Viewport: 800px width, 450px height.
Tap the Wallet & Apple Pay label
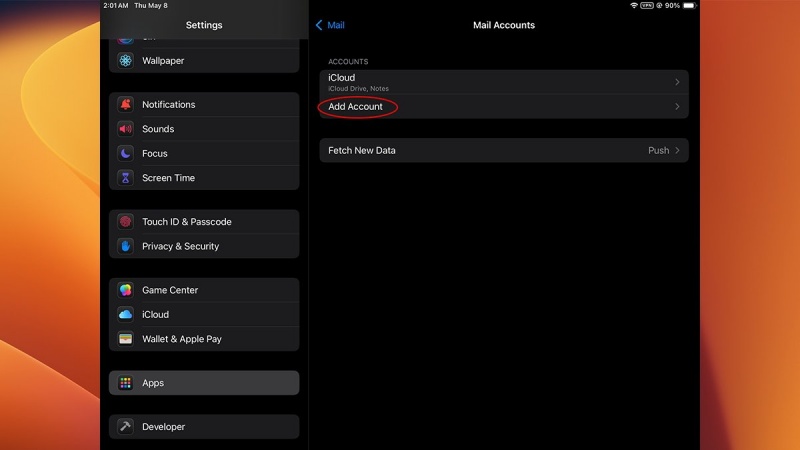coord(182,339)
